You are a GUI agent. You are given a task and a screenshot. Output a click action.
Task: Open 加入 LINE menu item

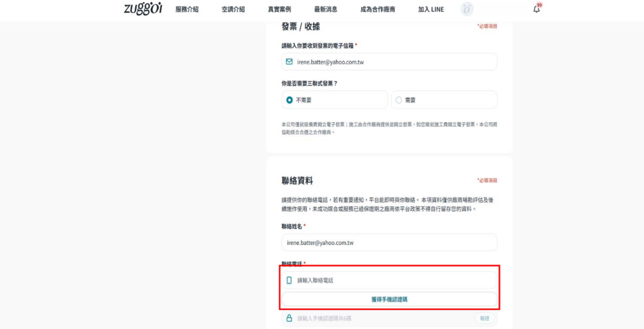tap(431, 9)
